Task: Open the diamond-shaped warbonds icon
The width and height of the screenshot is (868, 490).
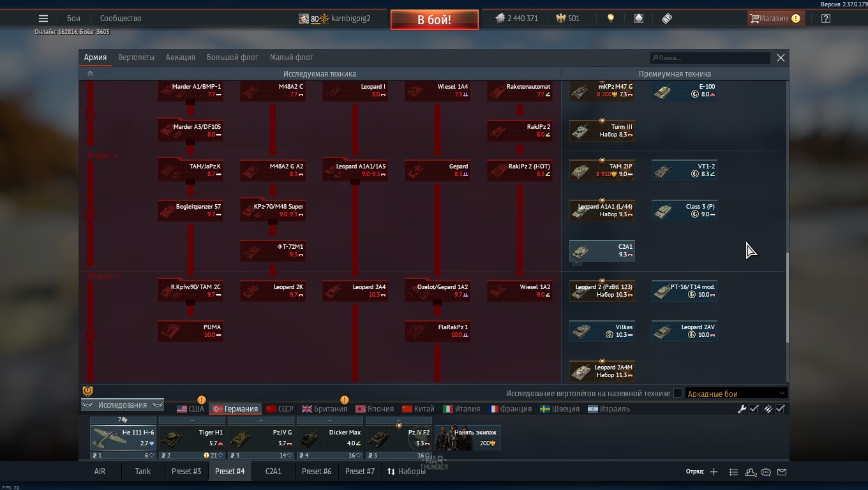Action: (x=639, y=19)
